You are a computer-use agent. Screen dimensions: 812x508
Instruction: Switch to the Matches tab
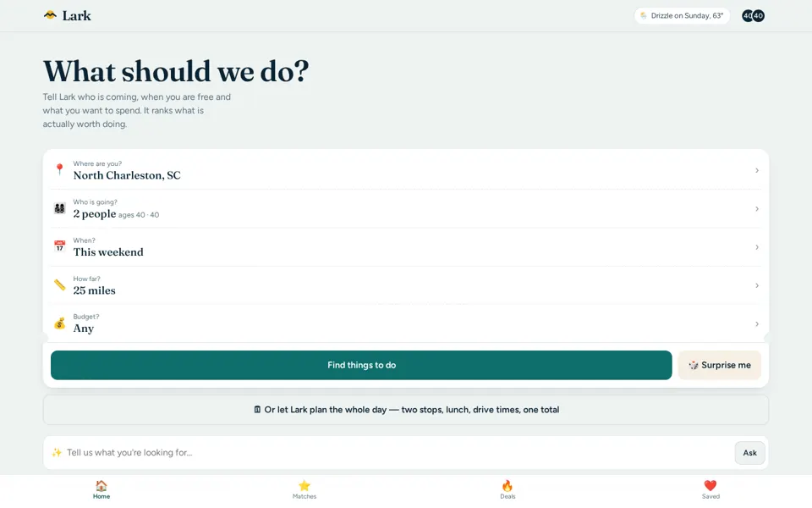[x=304, y=489]
